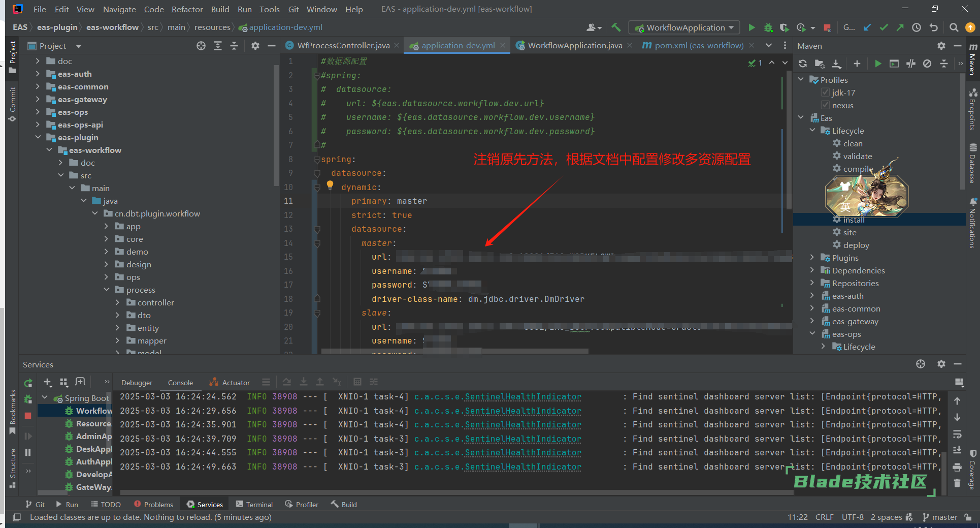Clear console output with trash icon
The width and height of the screenshot is (980, 528).
(957, 483)
